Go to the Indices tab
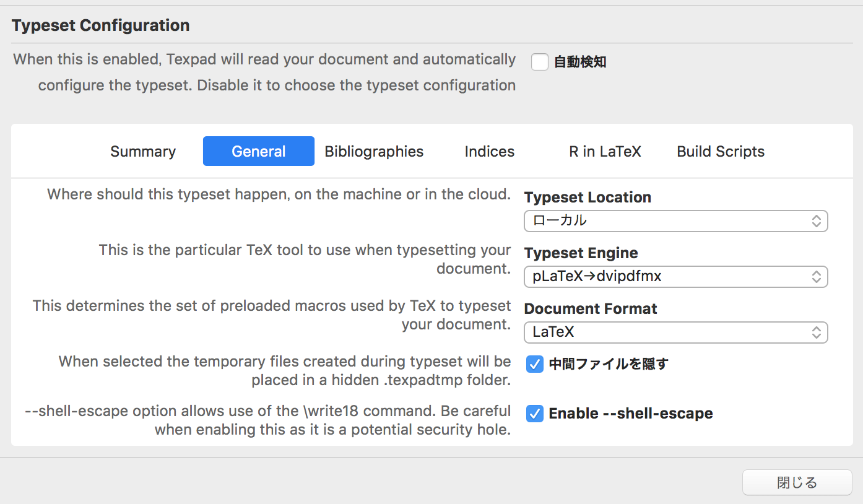Viewport: 863px width, 504px height. click(490, 152)
